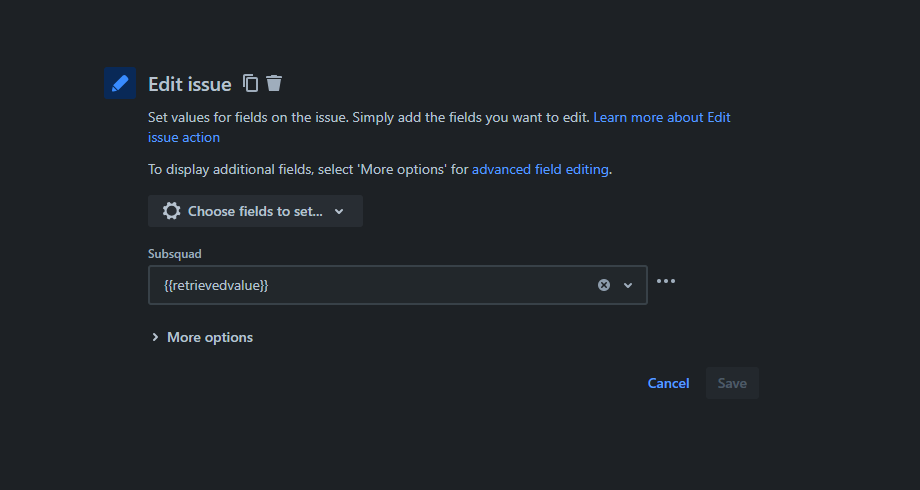
Task: Clear the Subsquad value with the X icon
Action: click(604, 285)
